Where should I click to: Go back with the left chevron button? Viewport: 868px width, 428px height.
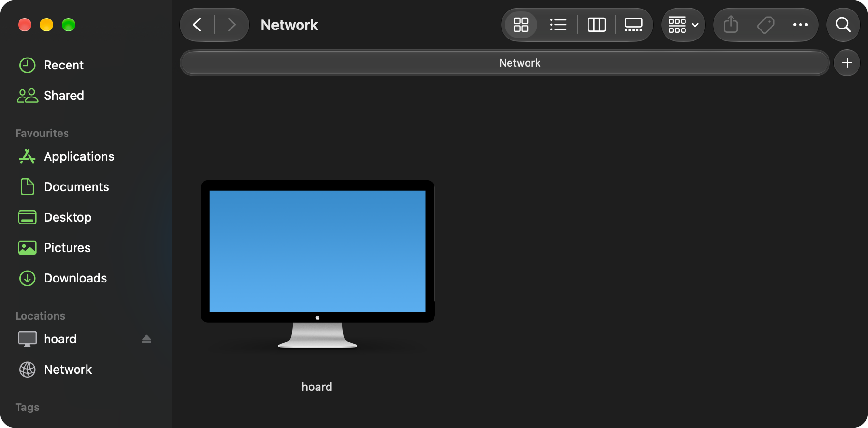(197, 25)
